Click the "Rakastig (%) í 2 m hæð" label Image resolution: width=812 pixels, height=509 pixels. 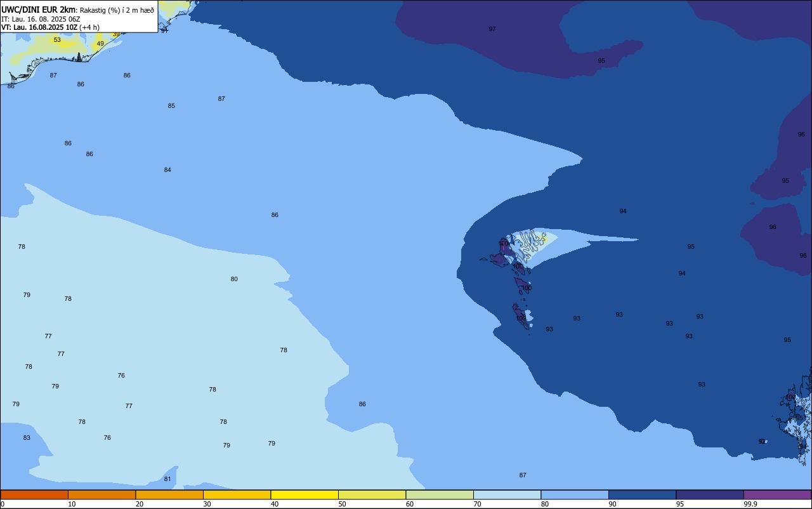pyautogui.click(x=117, y=10)
